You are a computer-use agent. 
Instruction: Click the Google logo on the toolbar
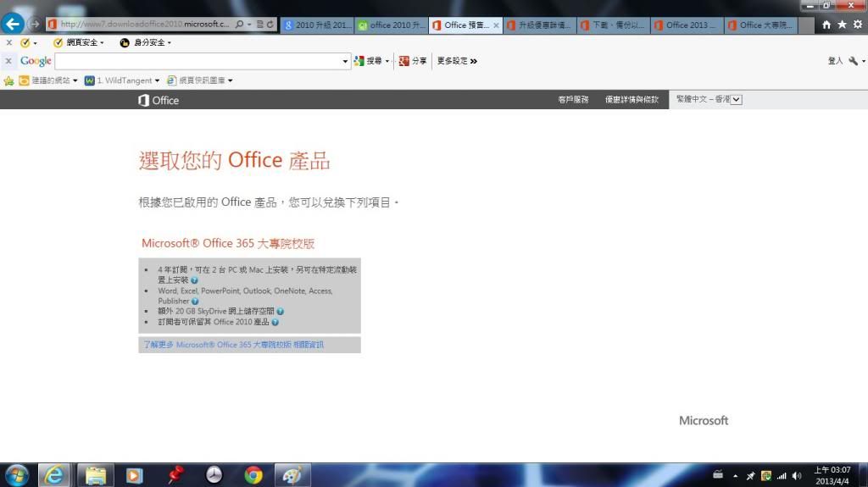tap(36, 61)
